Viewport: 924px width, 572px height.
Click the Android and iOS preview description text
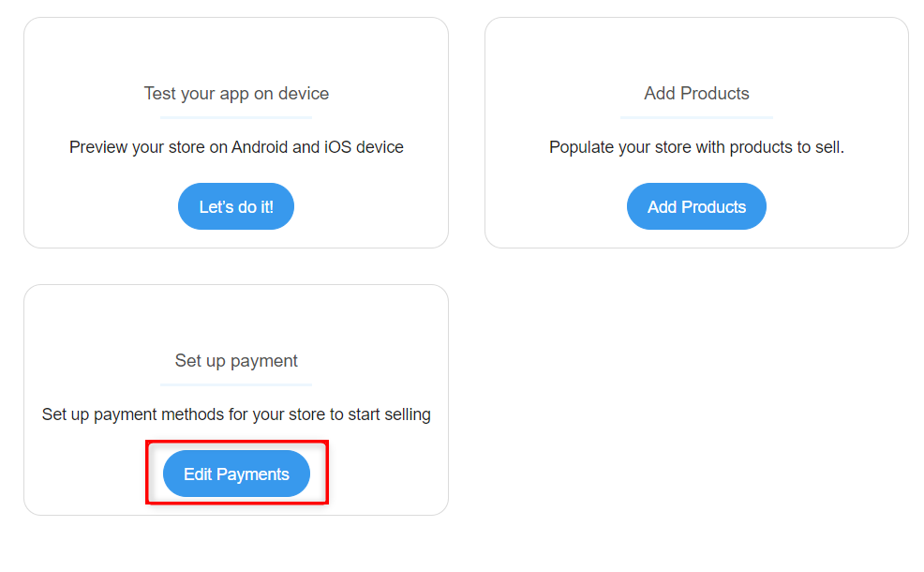(235, 146)
